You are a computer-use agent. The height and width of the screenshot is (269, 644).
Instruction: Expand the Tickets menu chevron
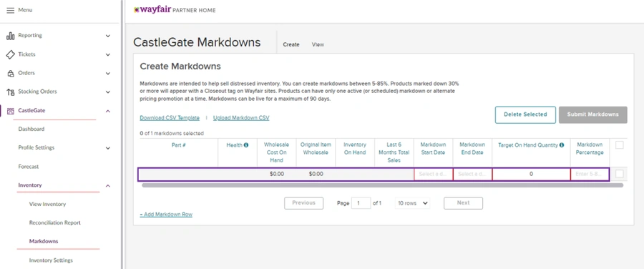pos(108,54)
